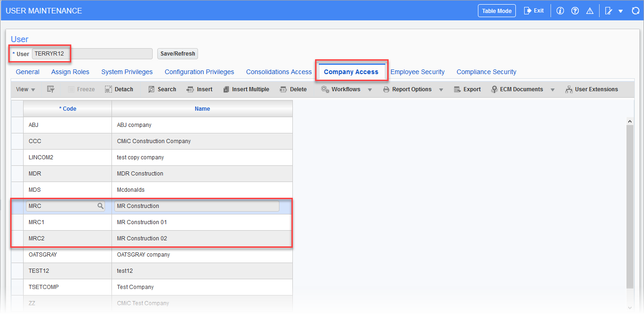Image resolution: width=644 pixels, height=314 pixels.
Task: Expand the dropdown arrow beside the pencil icon
Action: tap(621, 11)
